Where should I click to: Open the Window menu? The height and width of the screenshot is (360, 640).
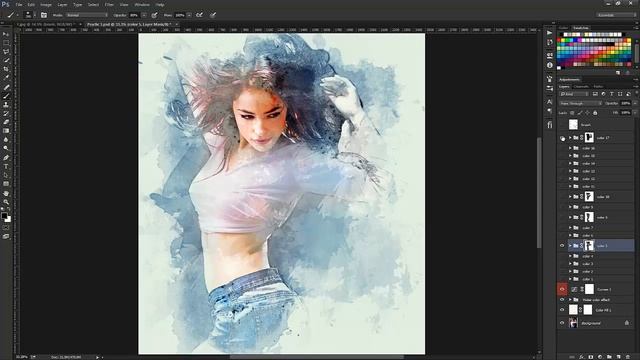[142, 4]
